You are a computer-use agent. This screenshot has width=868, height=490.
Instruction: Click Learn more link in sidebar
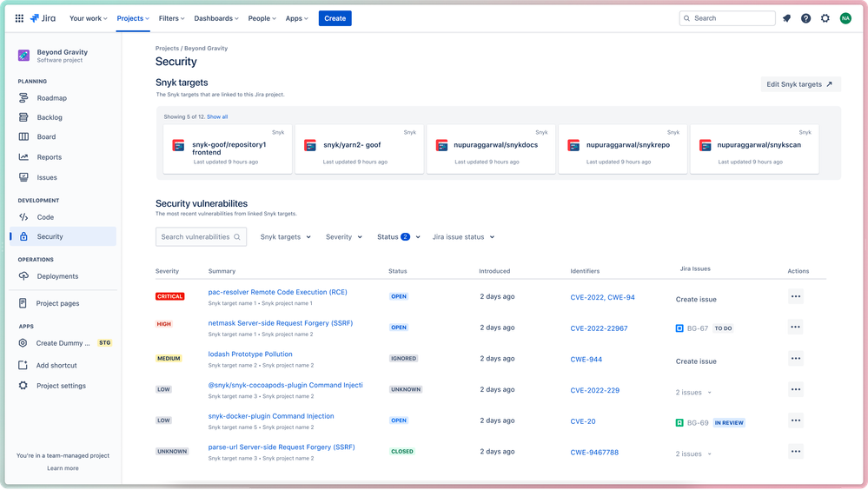pos(63,468)
